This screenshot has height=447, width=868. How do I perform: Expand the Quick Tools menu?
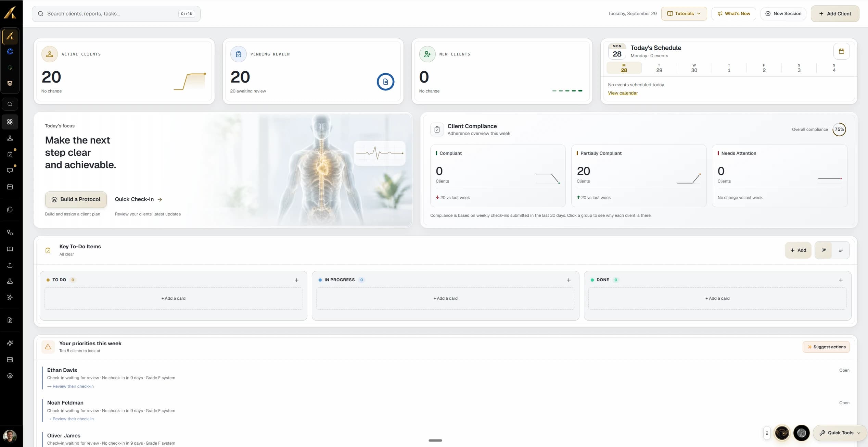(x=840, y=433)
